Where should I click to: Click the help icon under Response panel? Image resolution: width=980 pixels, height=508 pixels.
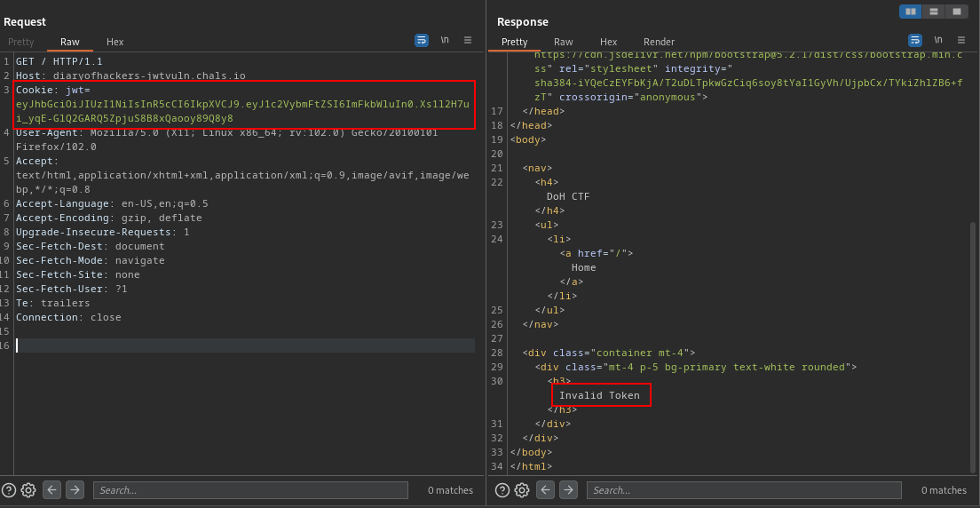(503, 490)
